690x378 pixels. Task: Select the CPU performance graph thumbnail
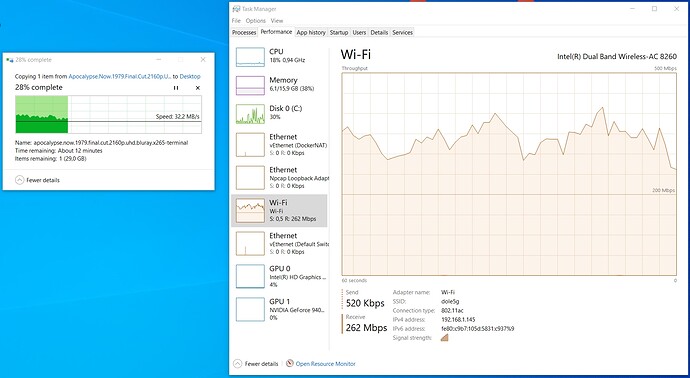250,57
